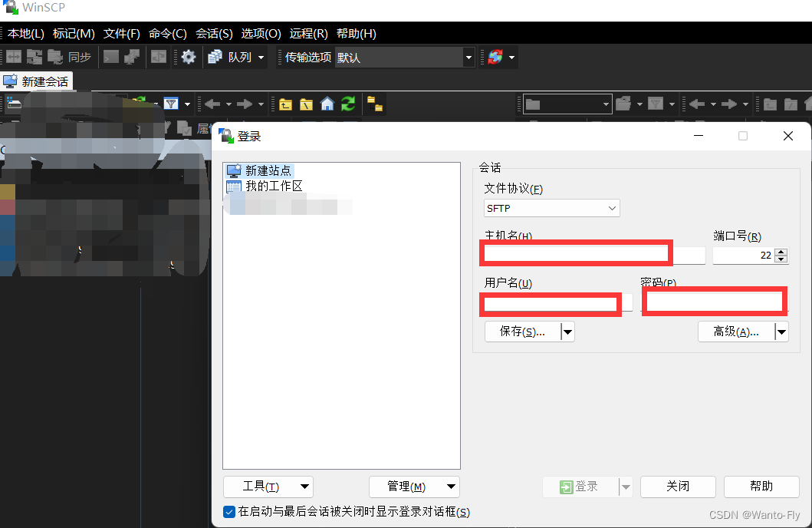Increase the port number with up stepper
Image resolution: width=812 pixels, height=528 pixels.
(781, 252)
